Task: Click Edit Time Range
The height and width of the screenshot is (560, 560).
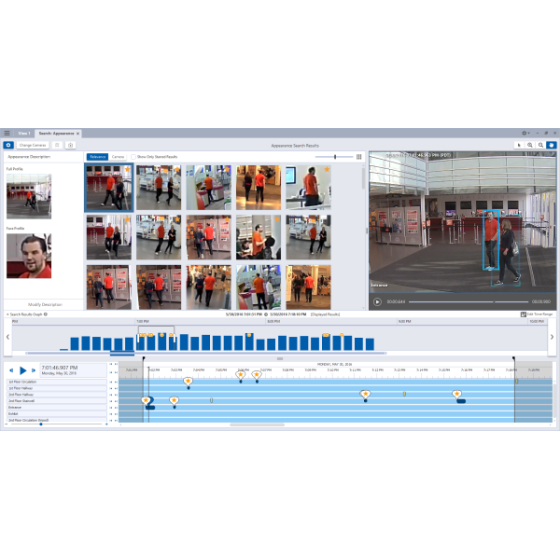Action: (536, 314)
